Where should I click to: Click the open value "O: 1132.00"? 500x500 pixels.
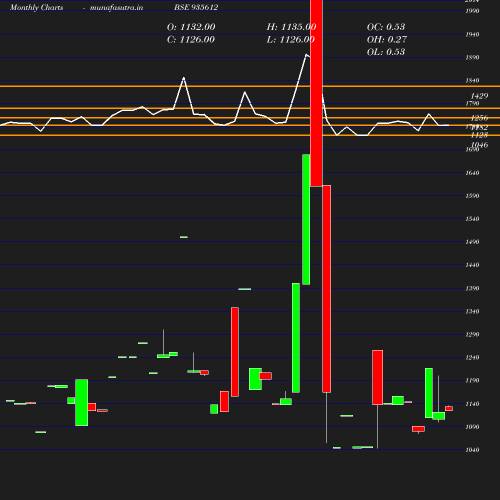click(191, 27)
